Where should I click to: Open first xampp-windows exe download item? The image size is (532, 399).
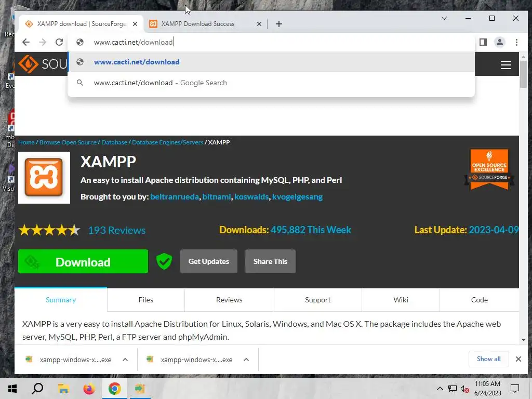[69, 360]
